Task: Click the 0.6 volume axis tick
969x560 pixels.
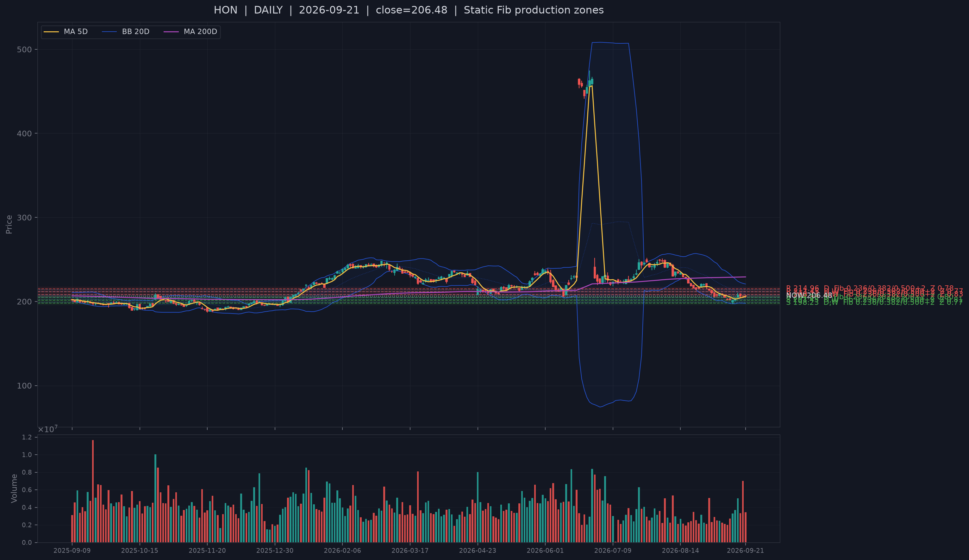Action: click(x=27, y=490)
